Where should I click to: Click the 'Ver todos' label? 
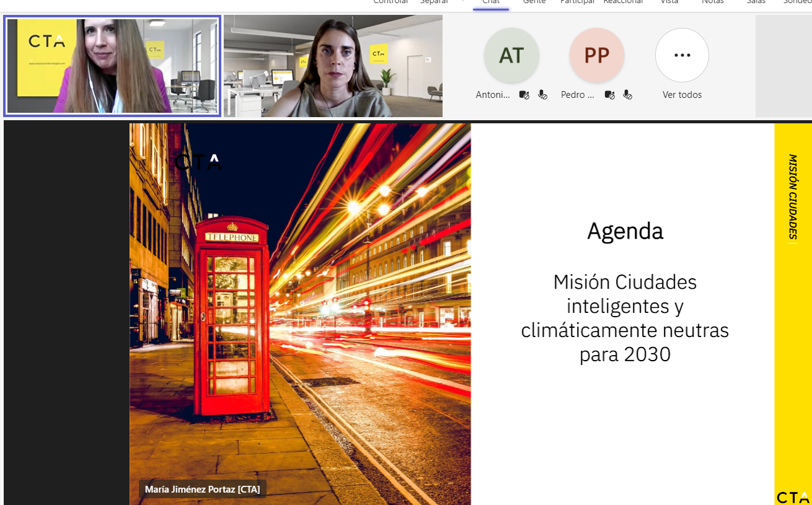(682, 95)
